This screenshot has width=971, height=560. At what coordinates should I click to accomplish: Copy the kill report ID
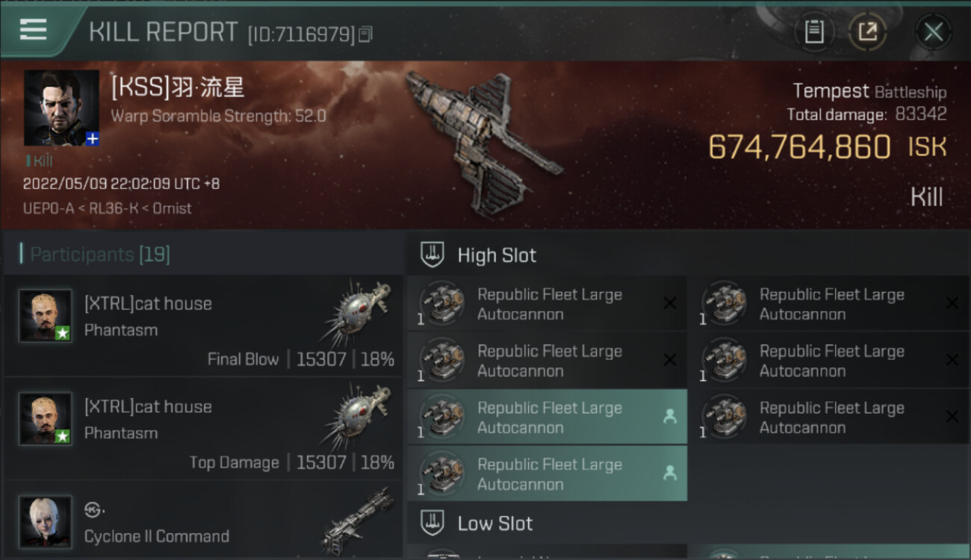[365, 34]
